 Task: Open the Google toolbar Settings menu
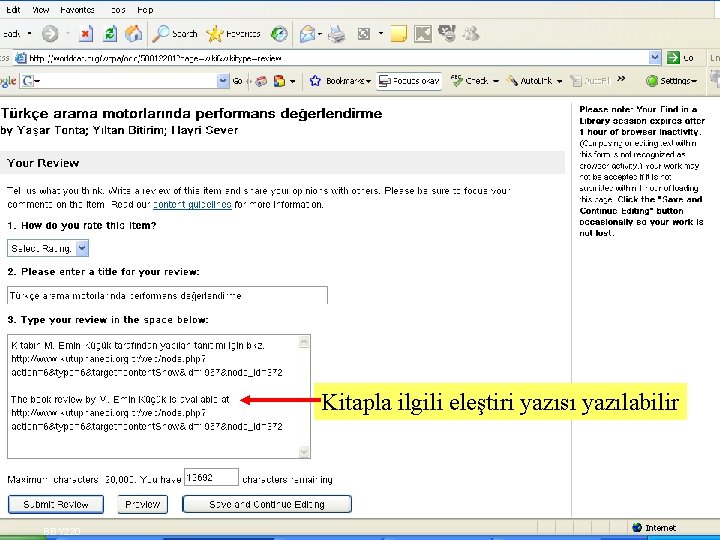point(671,81)
